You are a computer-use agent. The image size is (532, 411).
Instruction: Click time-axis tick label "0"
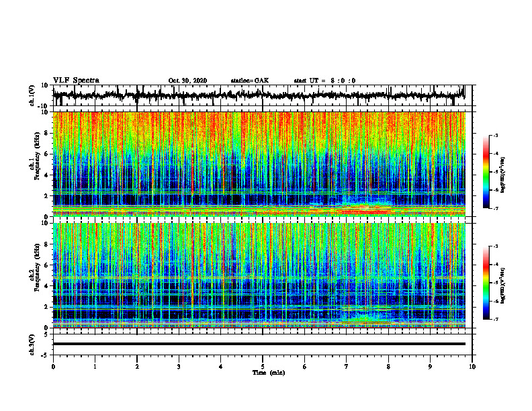coord(53,367)
